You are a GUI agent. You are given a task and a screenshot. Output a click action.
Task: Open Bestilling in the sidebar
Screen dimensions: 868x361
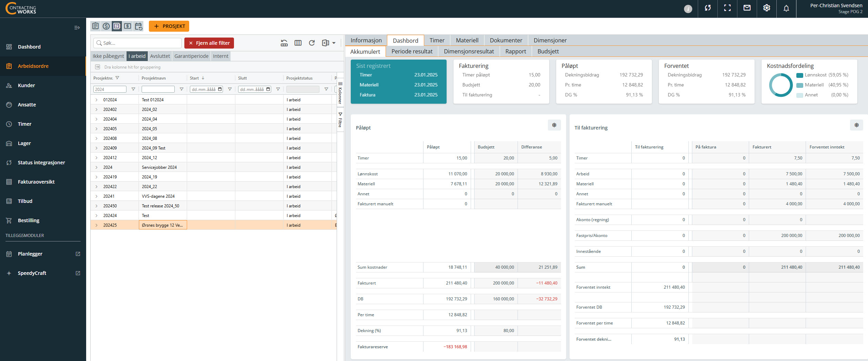43,220
